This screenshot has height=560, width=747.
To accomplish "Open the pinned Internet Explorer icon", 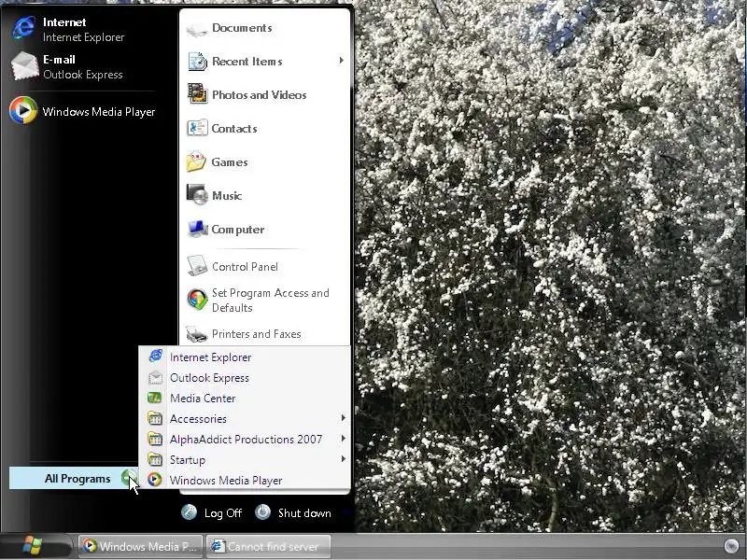I will click(x=23, y=28).
